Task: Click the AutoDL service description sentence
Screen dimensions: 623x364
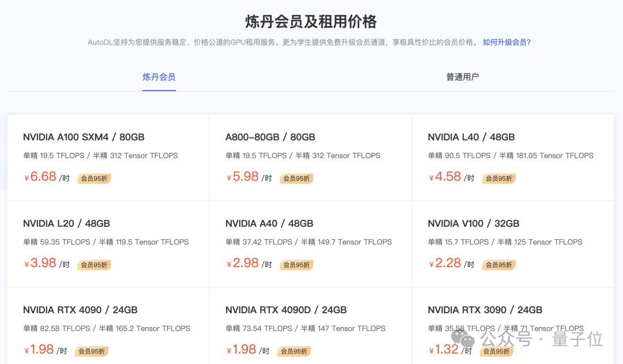Action: 283,42
